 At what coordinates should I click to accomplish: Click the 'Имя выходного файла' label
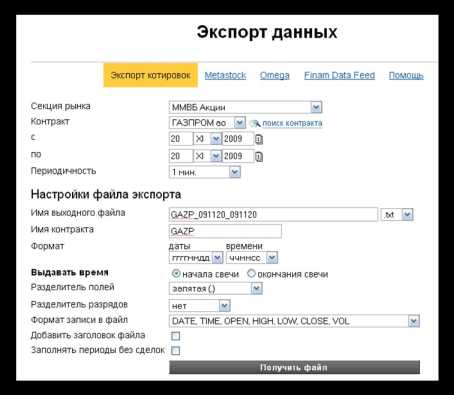(x=78, y=213)
